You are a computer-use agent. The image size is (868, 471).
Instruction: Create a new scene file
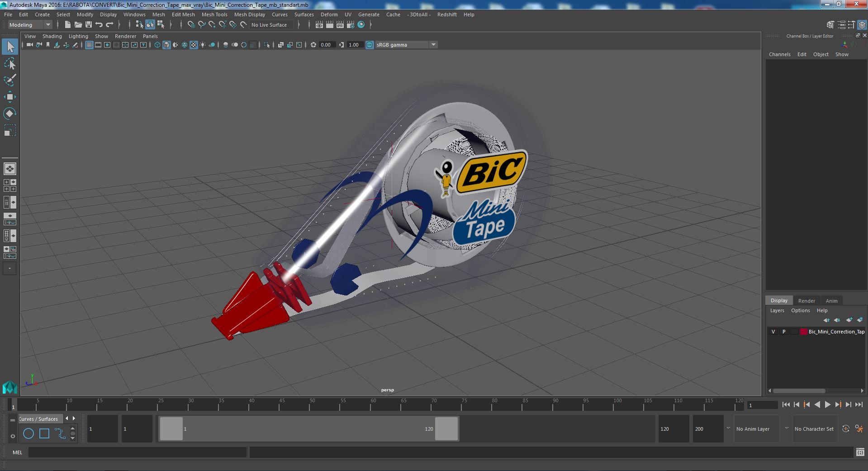pos(67,25)
